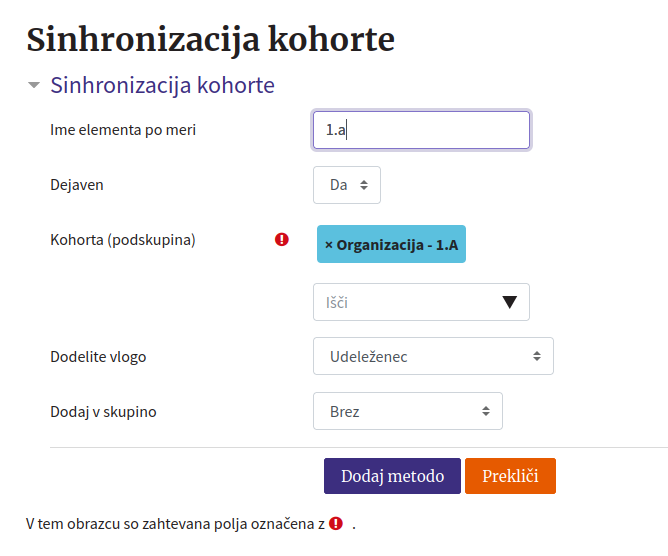Viewport: 668px width, 556px height.
Task: Click the × on the Organizacija tag
Action: (x=328, y=245)
